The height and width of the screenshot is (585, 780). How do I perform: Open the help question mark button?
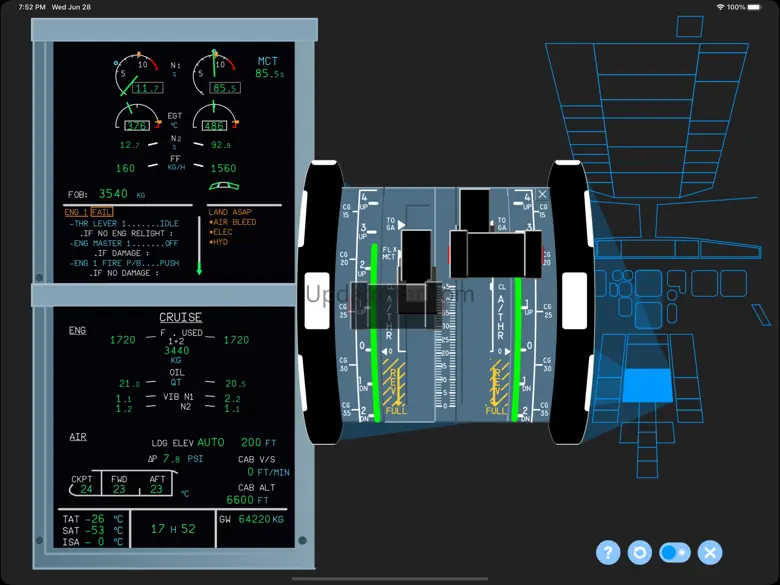click(608, 552)
